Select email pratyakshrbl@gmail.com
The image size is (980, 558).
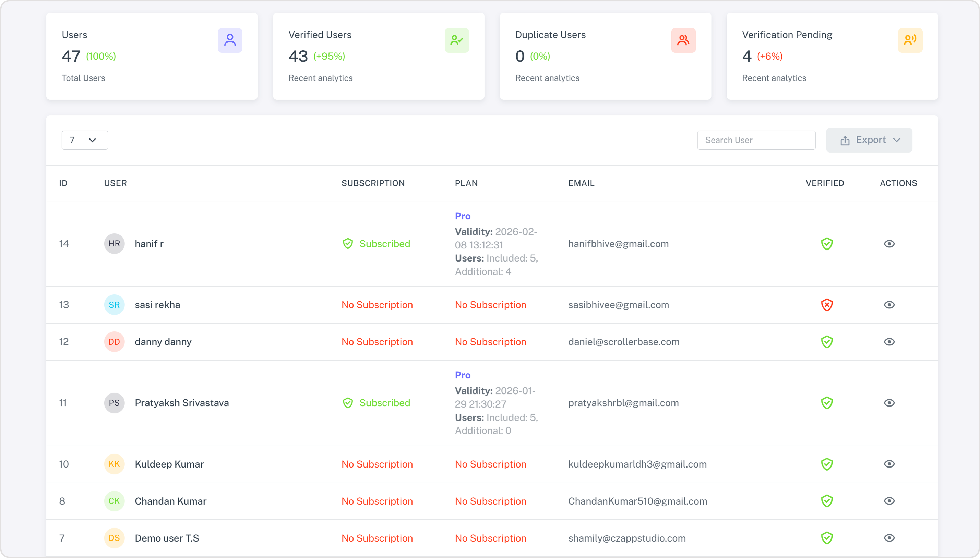(623, 403)
